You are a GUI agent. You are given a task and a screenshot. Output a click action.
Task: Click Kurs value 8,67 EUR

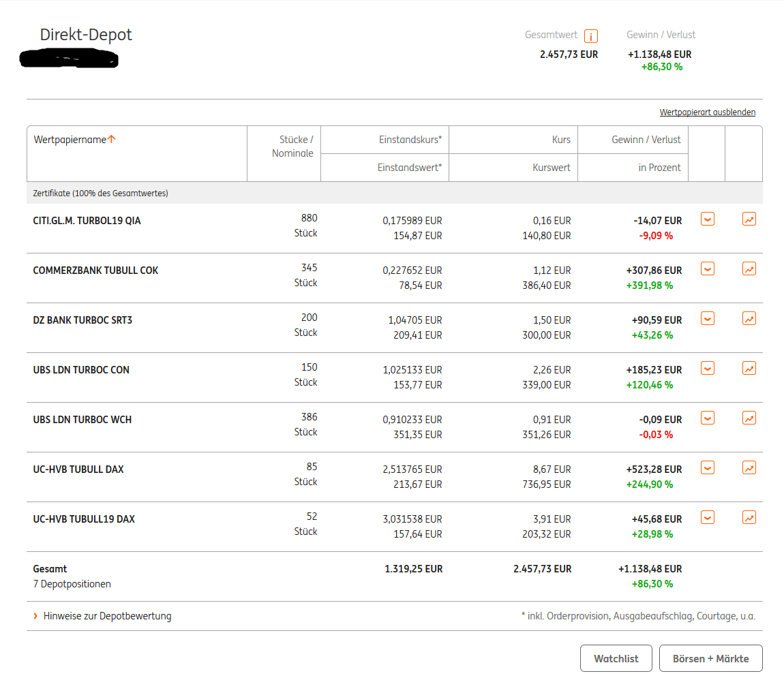(x=552, y=469)
